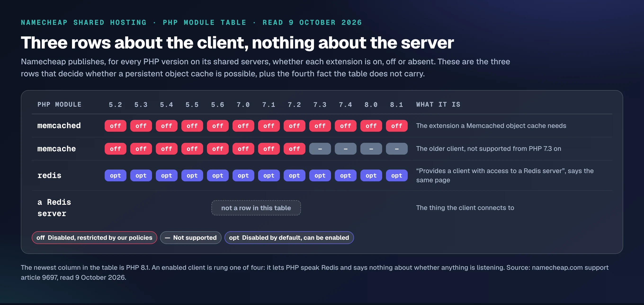The width and height of the screenshot is (644, 305).
Task: Click the 'Not supported' legend pill
Action: click(x=191, y=238)
